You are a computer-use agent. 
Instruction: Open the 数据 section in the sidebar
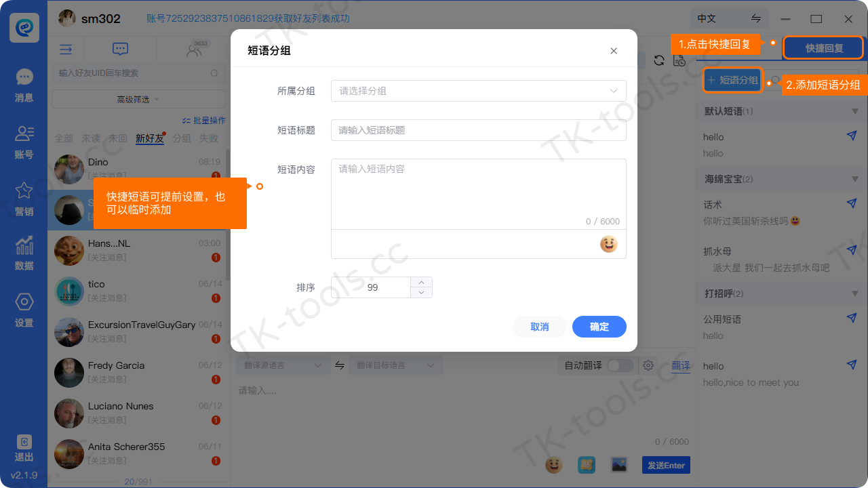[24, 253]
